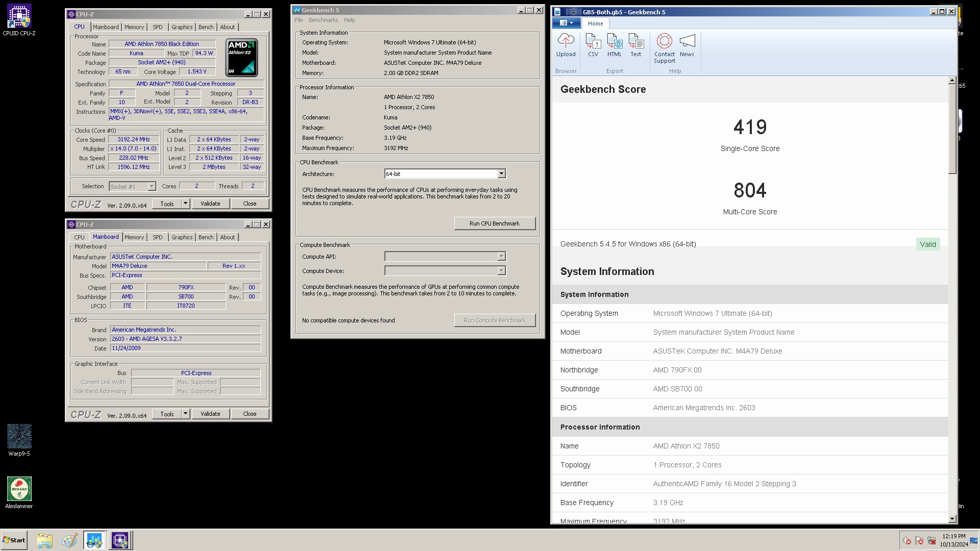Click the Start button
The height and width of the screenshot is (551, 980).
(14, 540)
